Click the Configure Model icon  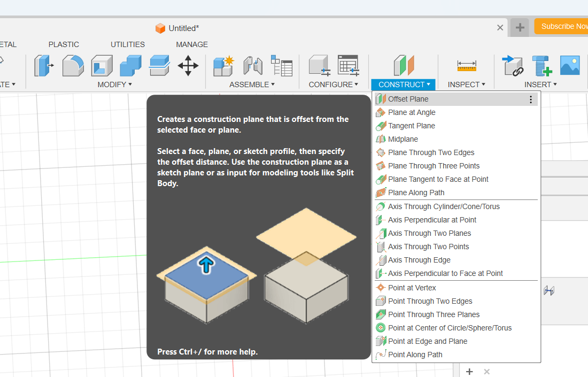click(320, 66)
